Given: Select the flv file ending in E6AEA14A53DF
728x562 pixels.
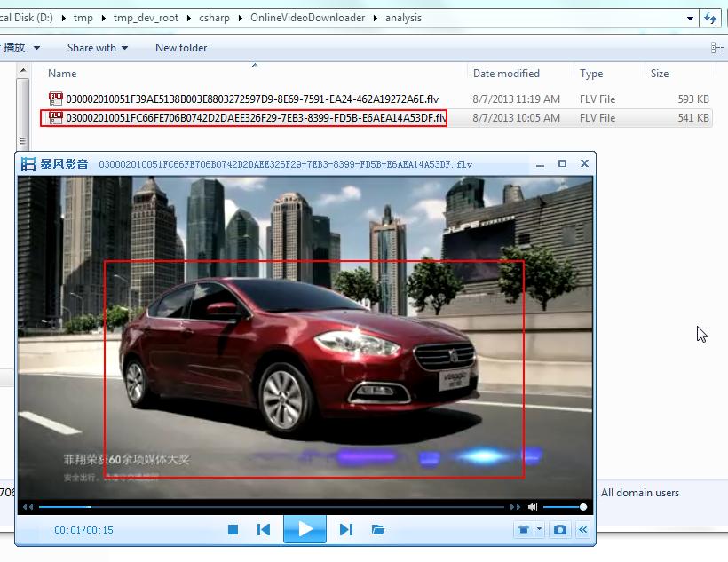Looking at the screenshot, I should pyautogui.click(x=257, y=118).
